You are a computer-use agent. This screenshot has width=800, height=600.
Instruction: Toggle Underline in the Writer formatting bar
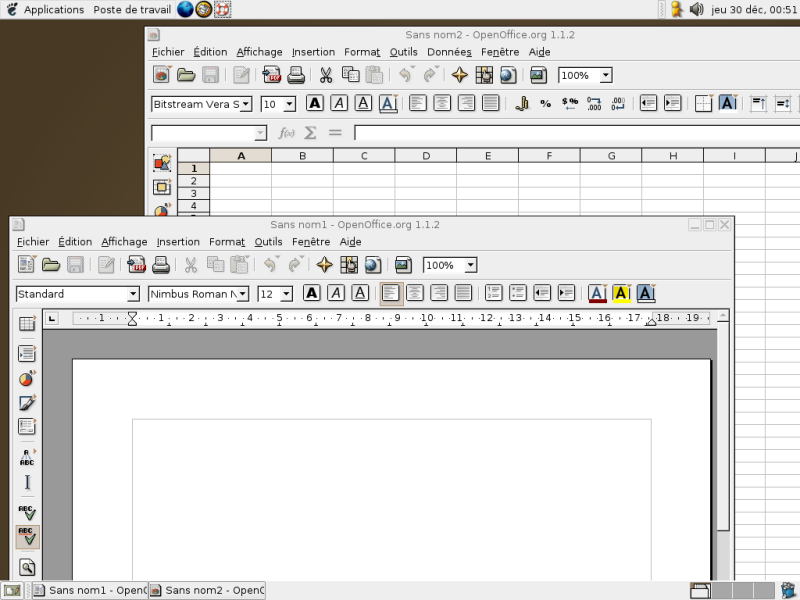pyautogui.click(x=360, y=293)
